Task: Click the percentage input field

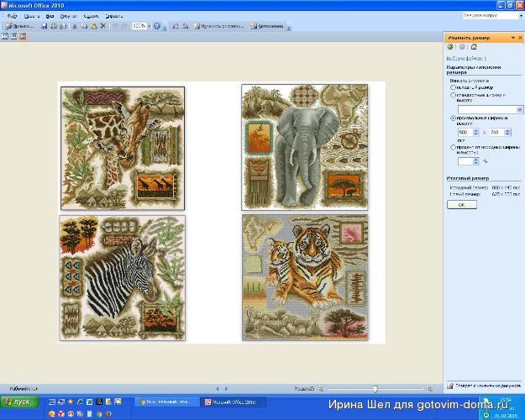Action: click(x=465, y=161)
